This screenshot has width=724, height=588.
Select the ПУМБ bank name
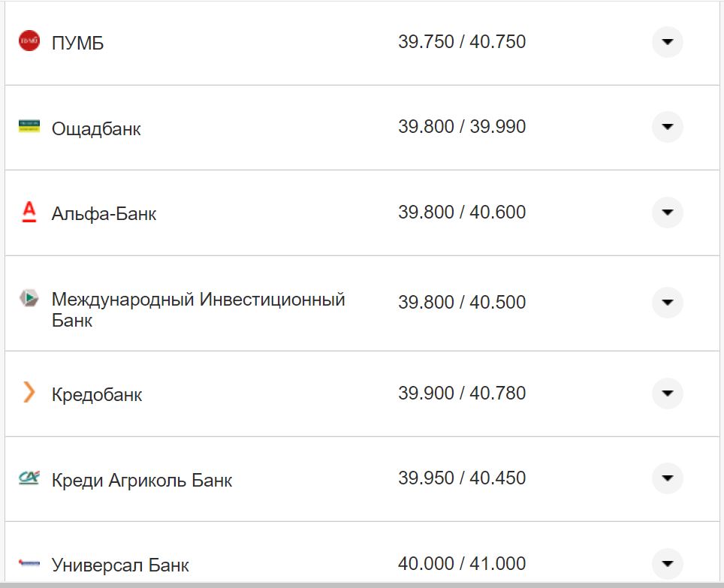coord(76,43)
